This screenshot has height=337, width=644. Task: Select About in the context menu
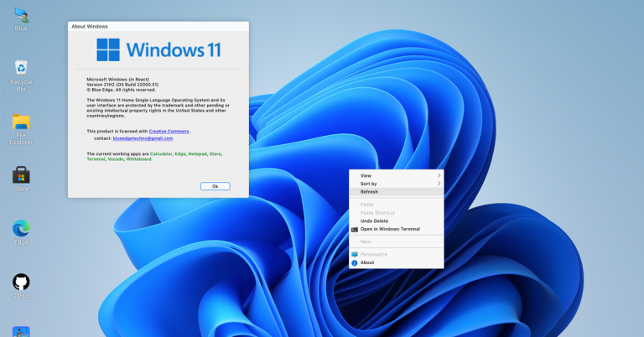point(397,262)
